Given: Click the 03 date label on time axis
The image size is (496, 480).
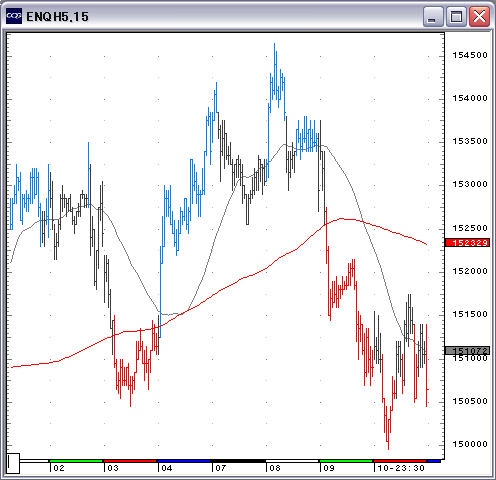Looking at the screenshot, I should click(113, 468).
